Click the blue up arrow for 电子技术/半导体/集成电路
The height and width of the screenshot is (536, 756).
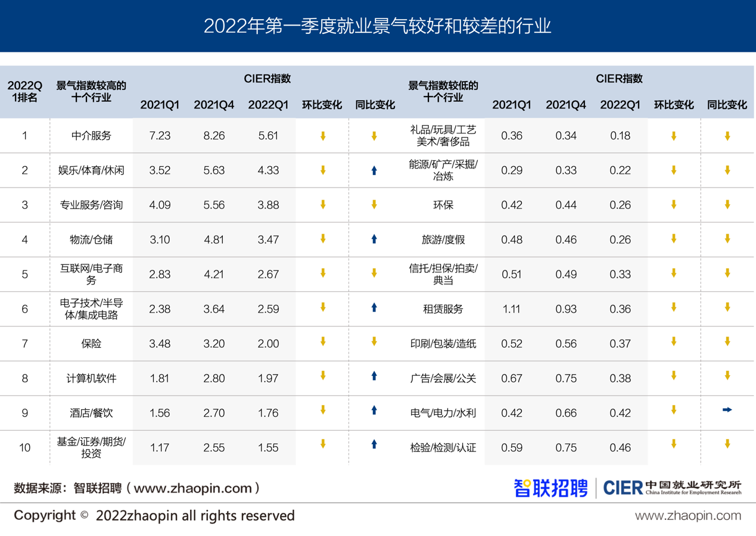click(374, 307)
